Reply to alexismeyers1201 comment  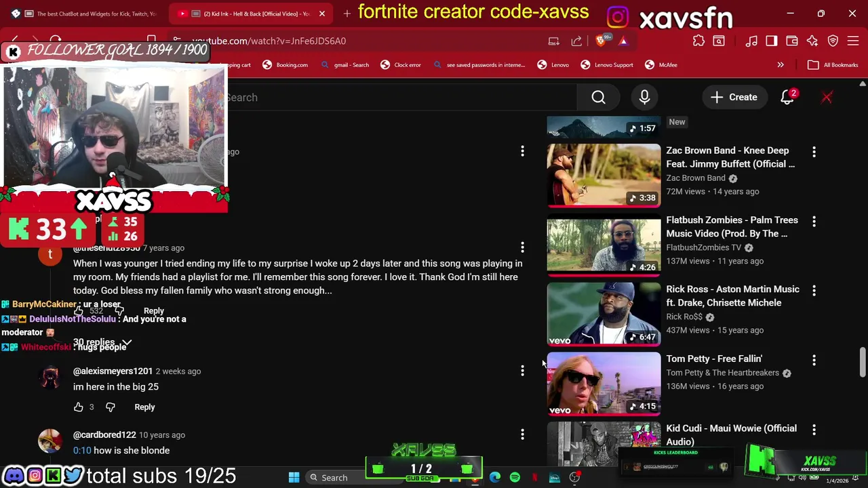[x=144, y=407]
